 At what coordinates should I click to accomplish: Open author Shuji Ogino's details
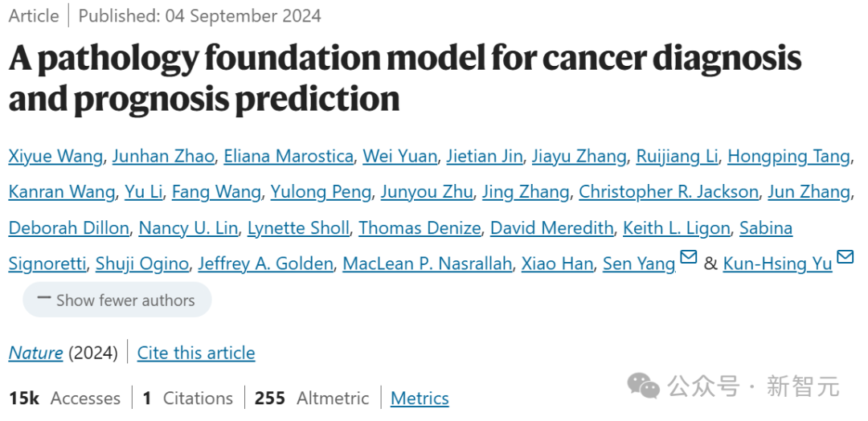(x=141, y=264)
